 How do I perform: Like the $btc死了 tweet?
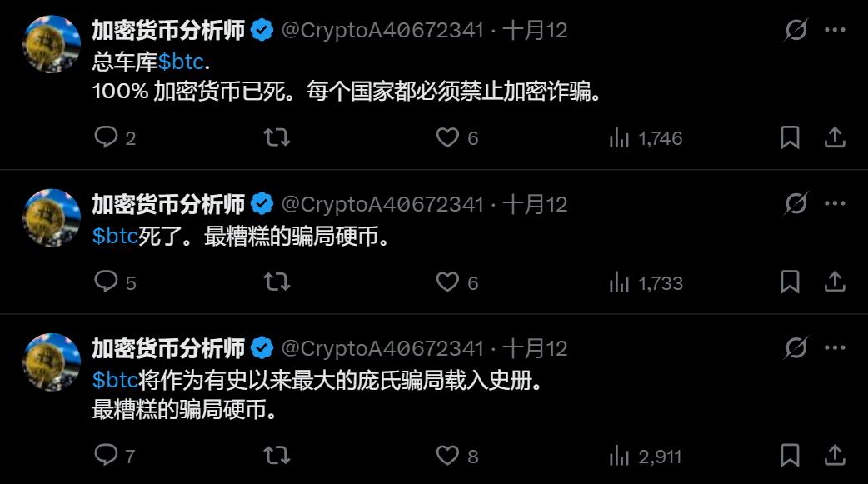448,282
